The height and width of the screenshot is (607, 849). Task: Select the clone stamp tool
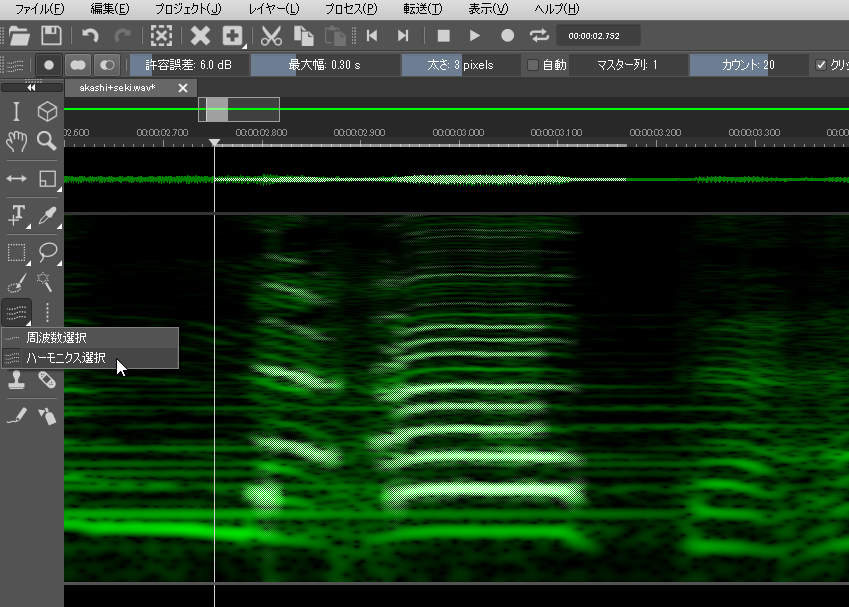point(16,380)
